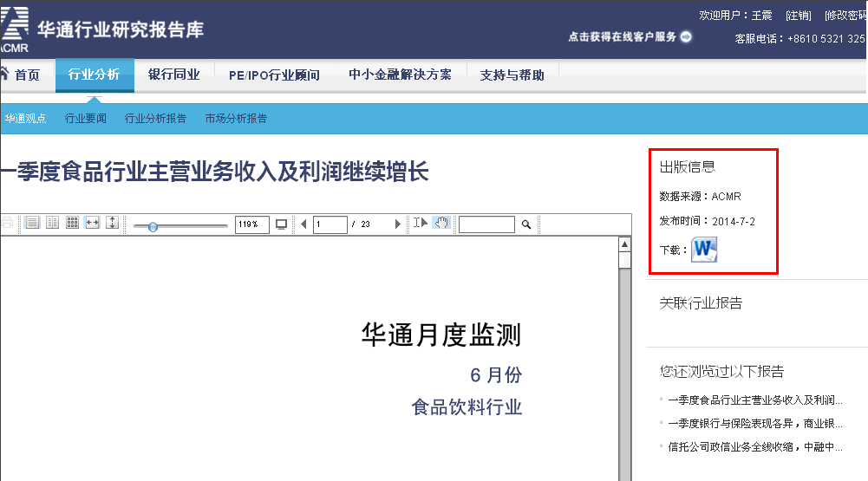Click the zoom percentage field showing 119%

click(x=251, y=224)
